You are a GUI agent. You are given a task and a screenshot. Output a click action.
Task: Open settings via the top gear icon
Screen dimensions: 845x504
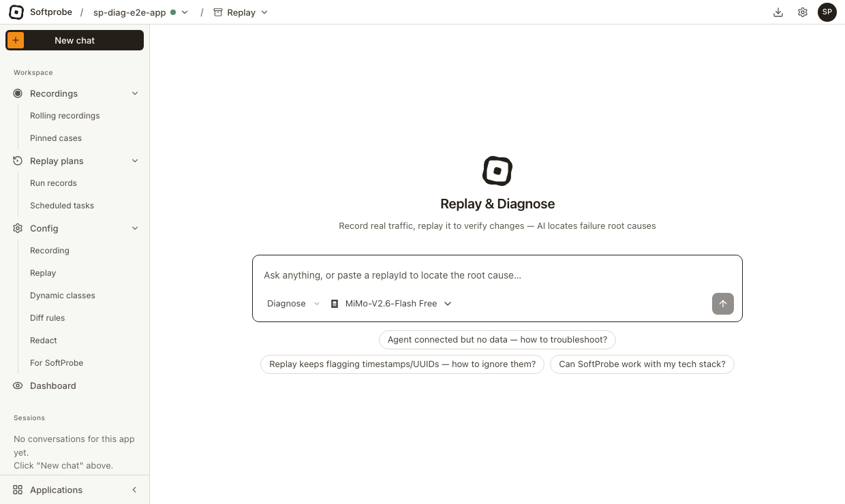pyautogui.click(x=803, y=12)
